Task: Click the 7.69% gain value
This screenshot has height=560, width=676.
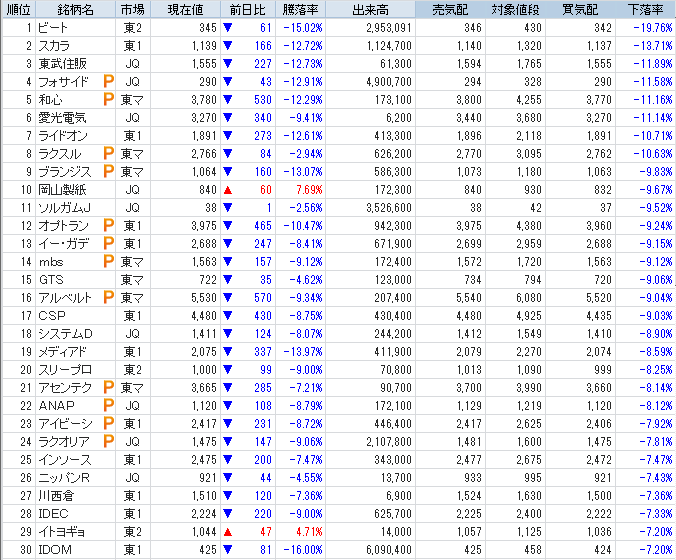Action: (309, 190)
